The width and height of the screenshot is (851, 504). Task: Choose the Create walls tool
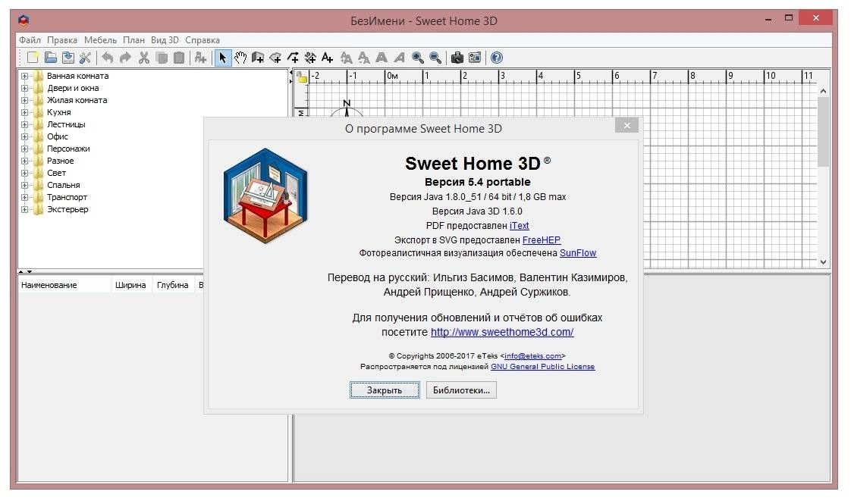tap(258, 58)
